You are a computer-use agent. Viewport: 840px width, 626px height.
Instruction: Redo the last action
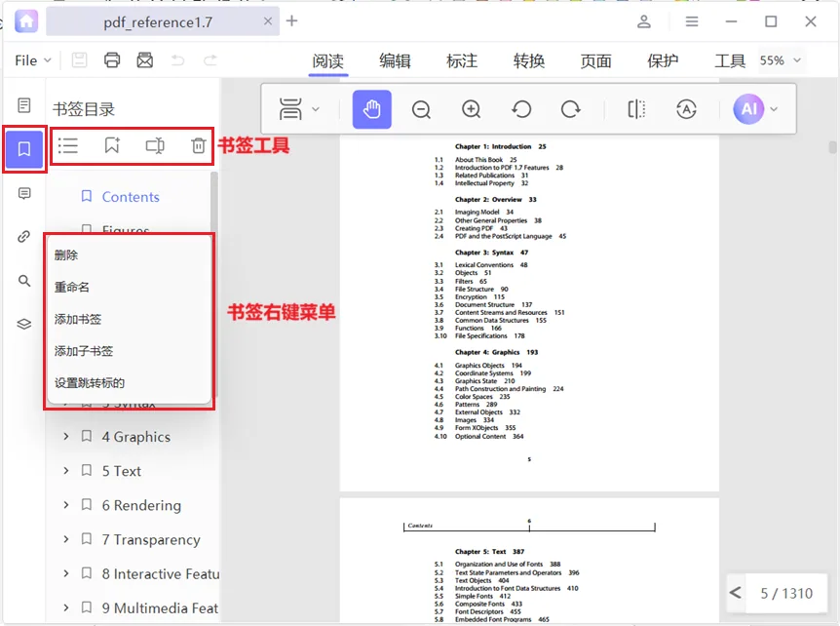pyautogui.click(x=210, y=60)
